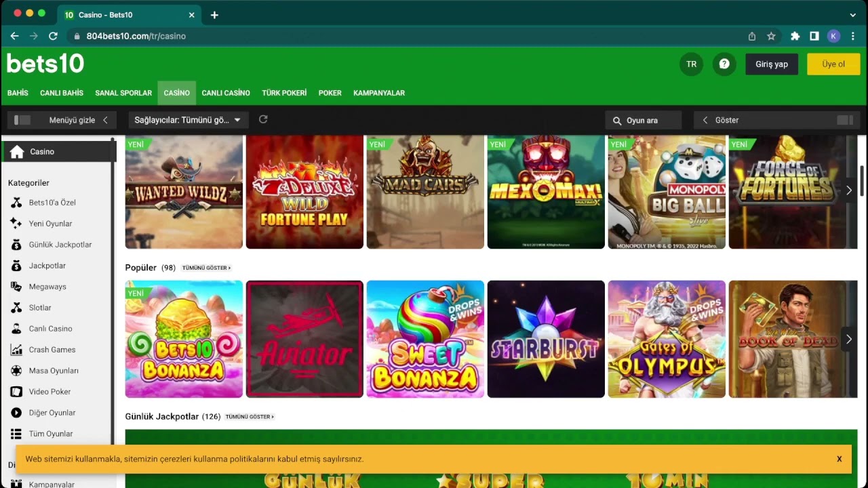
Task: Bookmark page with the star icon
Action: click(x=771, y=36)
